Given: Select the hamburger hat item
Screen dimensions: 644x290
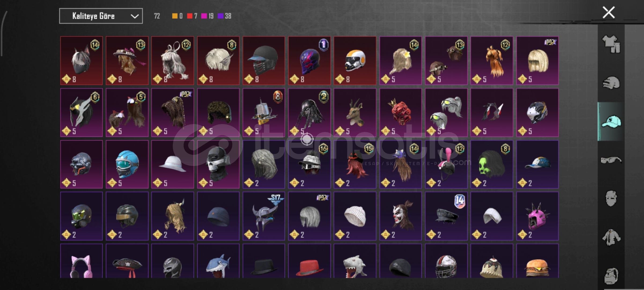Looking at the screenshot, I should click(538, 261).
